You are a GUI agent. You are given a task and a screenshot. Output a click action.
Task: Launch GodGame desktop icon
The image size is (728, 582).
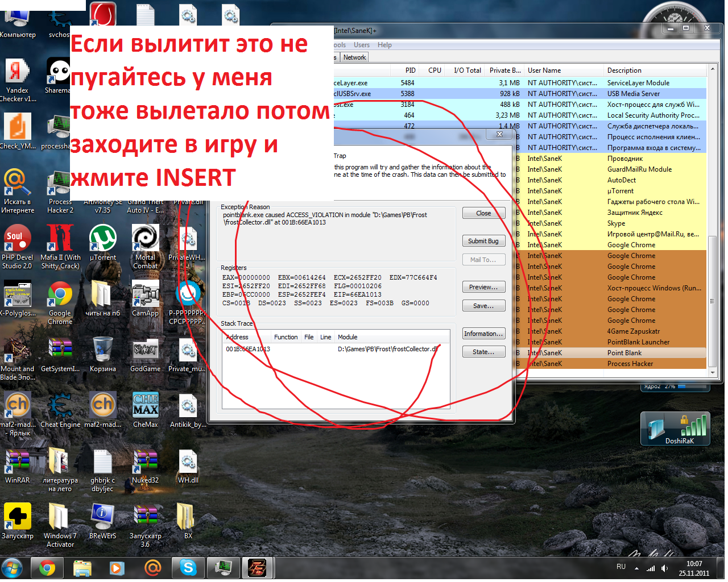point(146,355)
